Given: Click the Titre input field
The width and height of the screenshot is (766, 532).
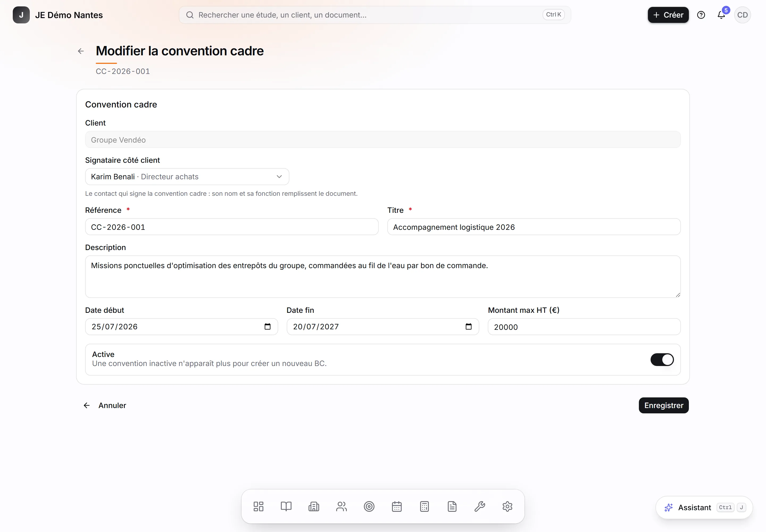Looking at the screenshot, I should click(x=534, y=227).
